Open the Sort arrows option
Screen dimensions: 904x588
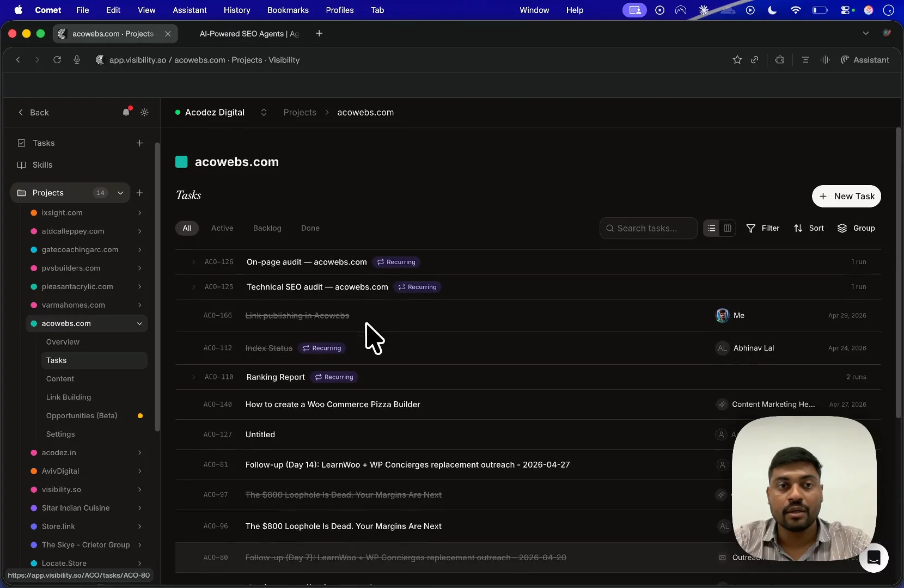pos(809,228)
